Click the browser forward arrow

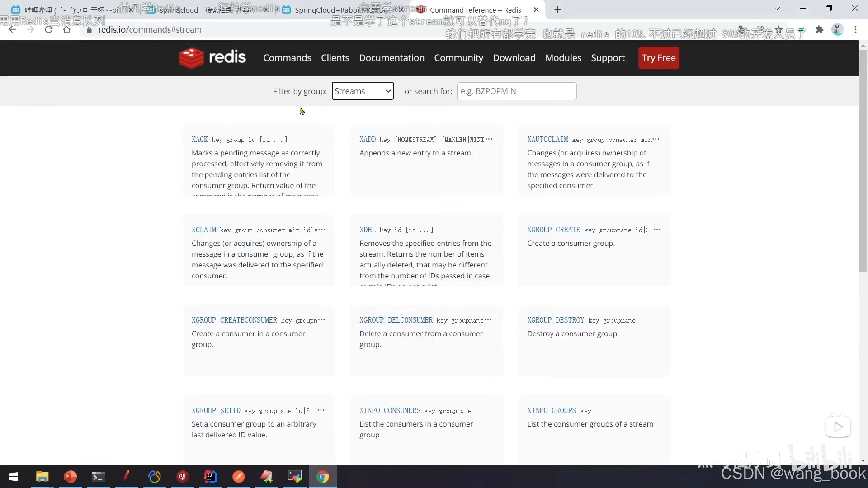(x=30, y=29)
